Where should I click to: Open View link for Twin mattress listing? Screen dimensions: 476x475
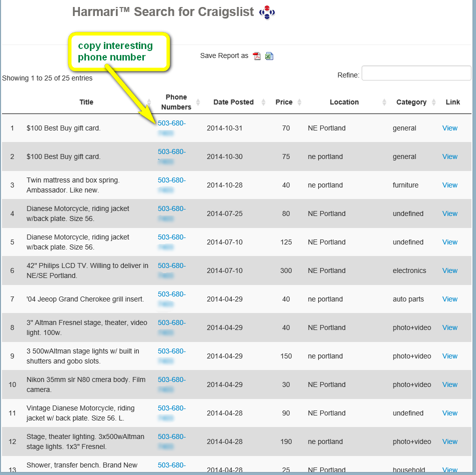coord(450,185)
